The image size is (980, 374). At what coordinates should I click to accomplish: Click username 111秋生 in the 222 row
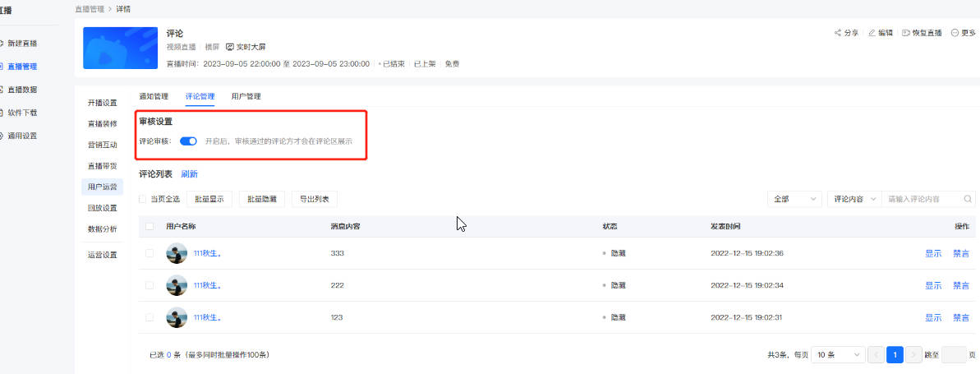click(208, 285)
